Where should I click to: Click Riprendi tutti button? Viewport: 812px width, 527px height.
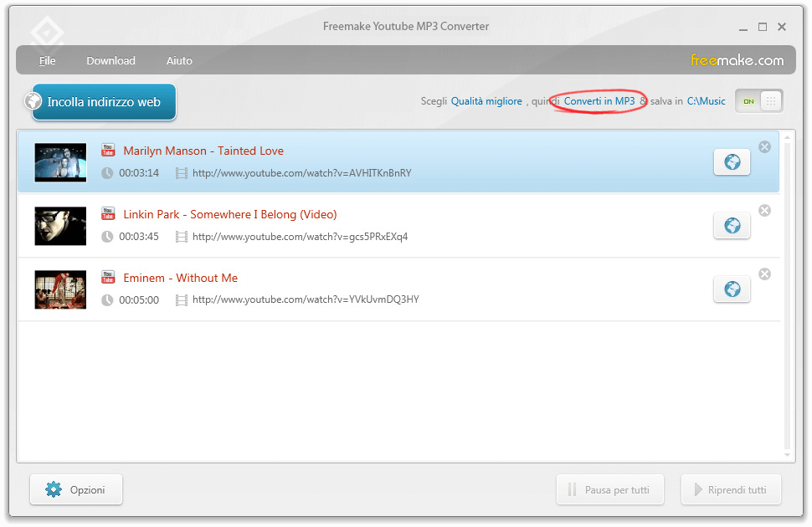(x=731, y=489)
